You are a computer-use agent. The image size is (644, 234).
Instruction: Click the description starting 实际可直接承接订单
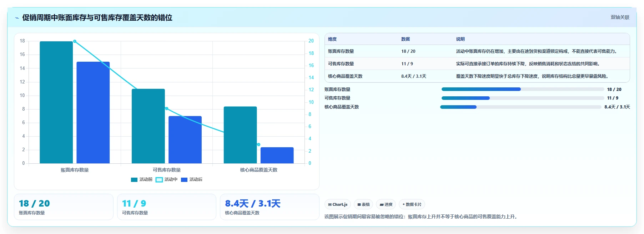(x=529, y=64)
